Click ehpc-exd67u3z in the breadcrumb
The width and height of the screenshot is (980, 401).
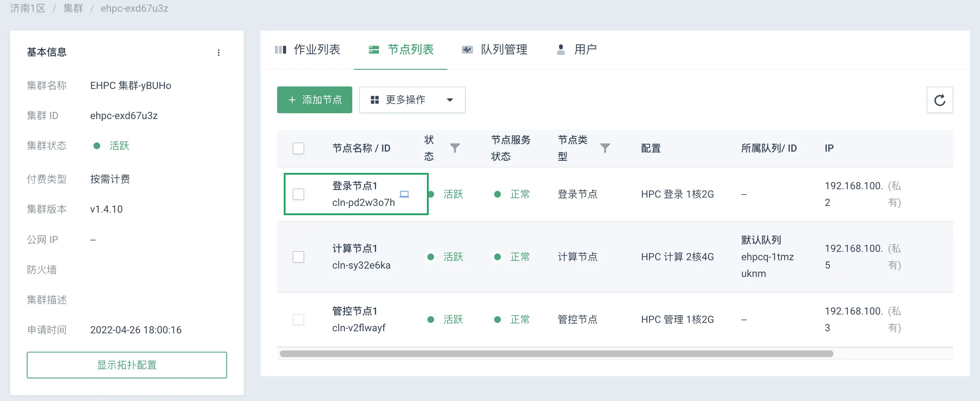(134, 8)
